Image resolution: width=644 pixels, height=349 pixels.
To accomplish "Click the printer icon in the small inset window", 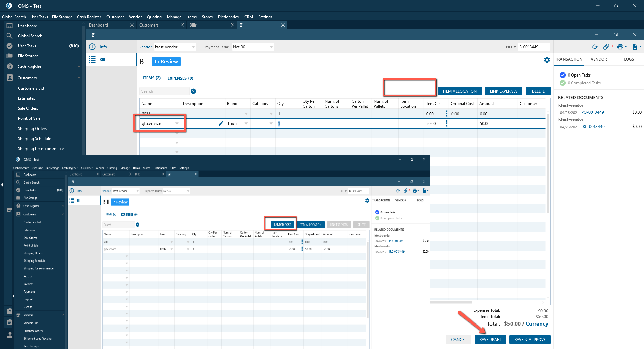I will (415, 191).
